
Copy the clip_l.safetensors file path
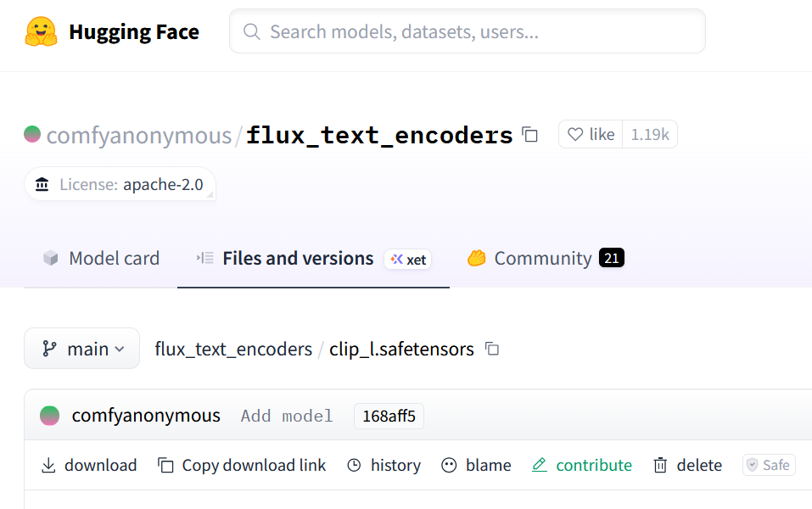click(492, 349)
